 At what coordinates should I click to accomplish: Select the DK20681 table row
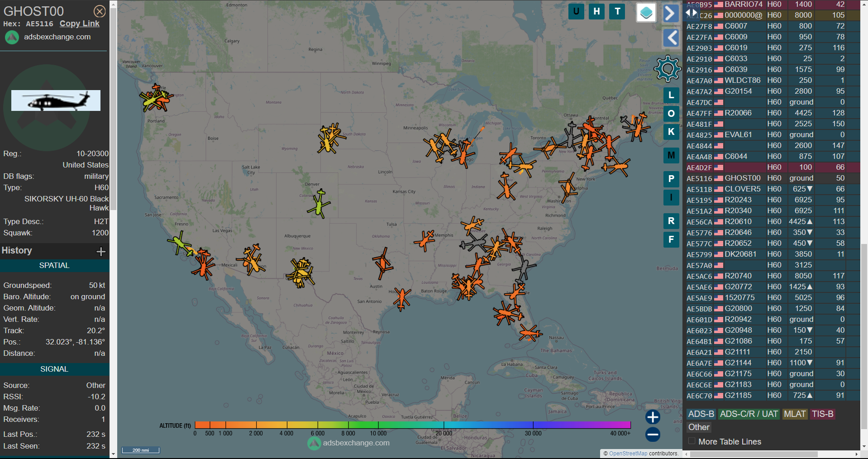click(772, 254)
